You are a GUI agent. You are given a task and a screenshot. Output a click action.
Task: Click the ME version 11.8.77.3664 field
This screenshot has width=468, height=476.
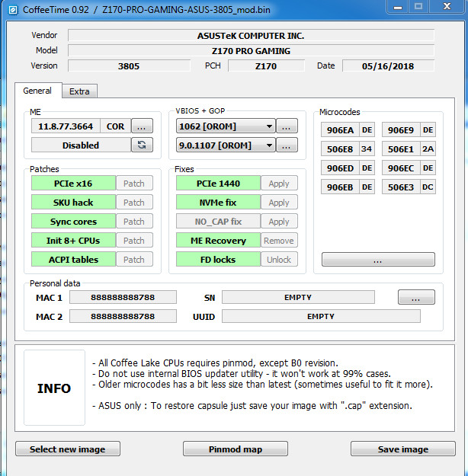[x=66, y=126]
